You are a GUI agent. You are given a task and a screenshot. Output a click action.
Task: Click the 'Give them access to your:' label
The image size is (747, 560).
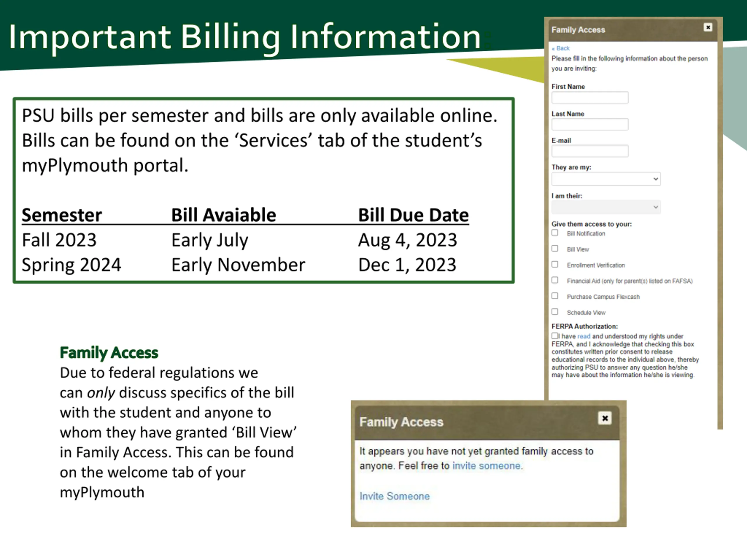coord(592,224)
